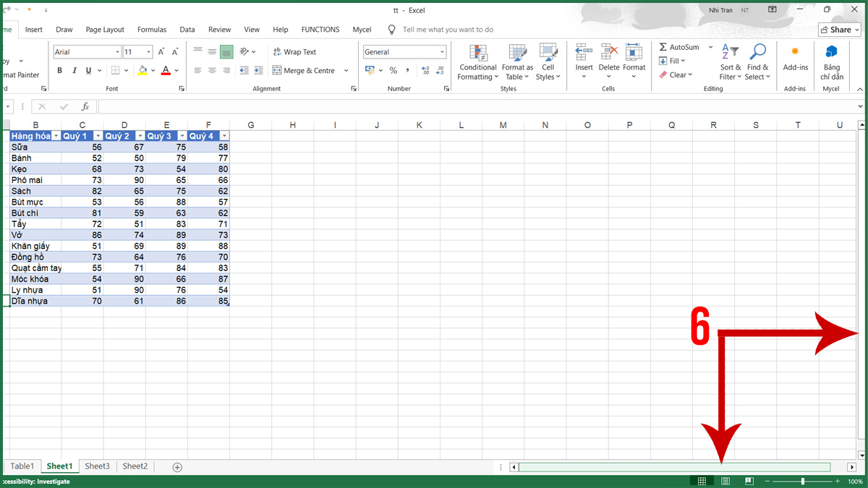Toggle bold formatting
868x488 pixels.
click(59, 70)
